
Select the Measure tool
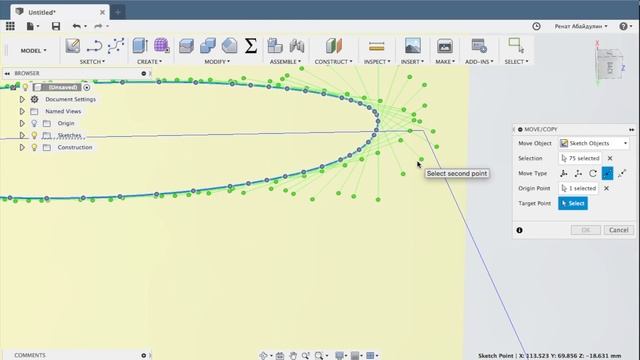(376, 47)
